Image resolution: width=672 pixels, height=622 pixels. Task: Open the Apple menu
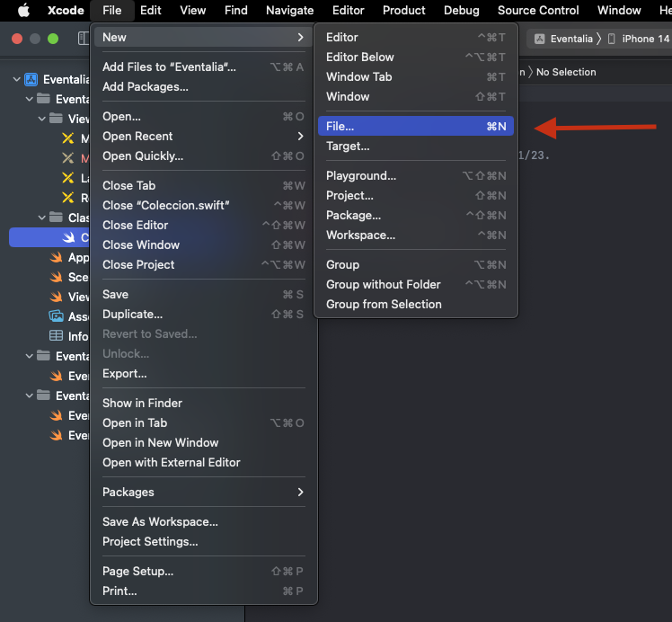click(x=23, y=10)
